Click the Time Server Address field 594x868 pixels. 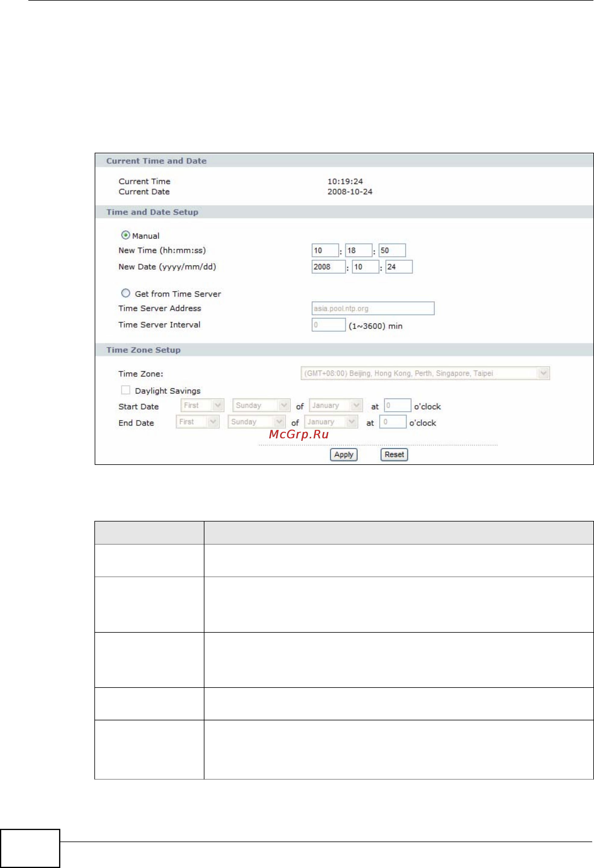click(373, 309)
